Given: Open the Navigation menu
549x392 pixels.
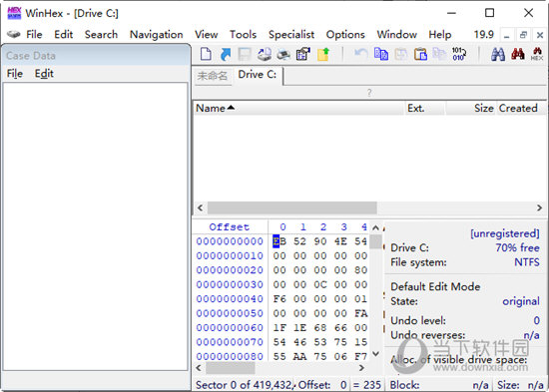Looking at the screenshot, I should [x=156, y=35].
